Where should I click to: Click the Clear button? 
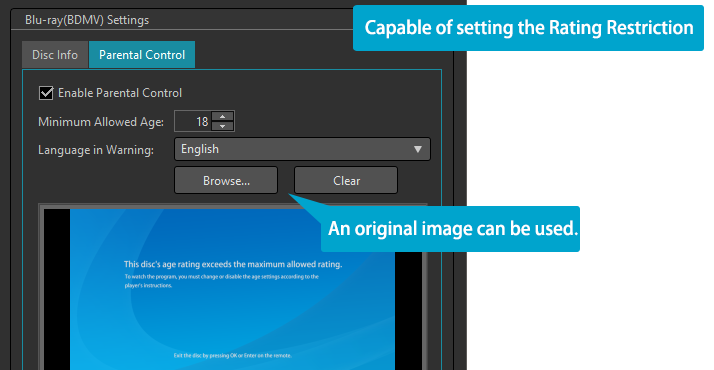(346, 180)
